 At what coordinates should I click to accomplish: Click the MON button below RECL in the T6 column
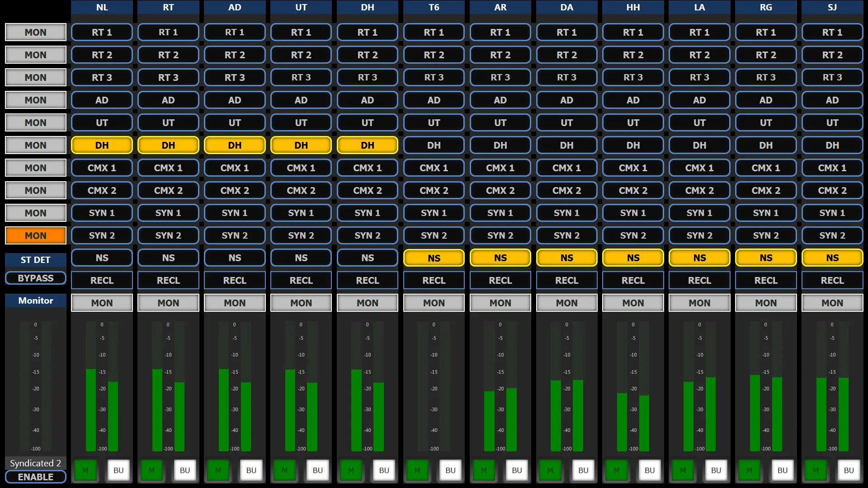point(434,303)
